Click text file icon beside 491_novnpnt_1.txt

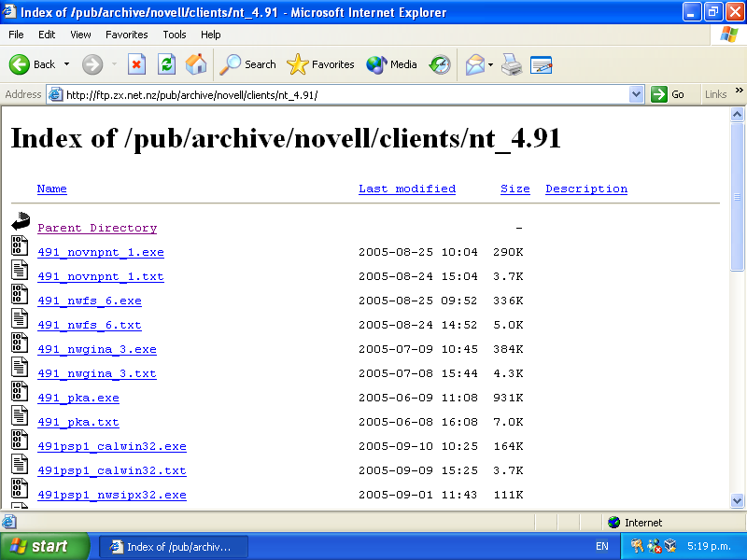tap(20, 270)
